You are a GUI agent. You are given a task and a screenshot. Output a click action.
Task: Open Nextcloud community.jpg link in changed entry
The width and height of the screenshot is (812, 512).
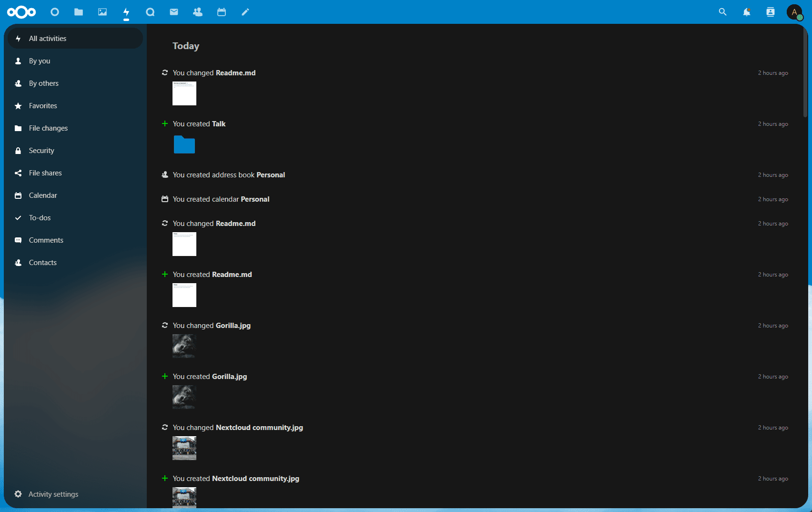[x=259, y=427]
